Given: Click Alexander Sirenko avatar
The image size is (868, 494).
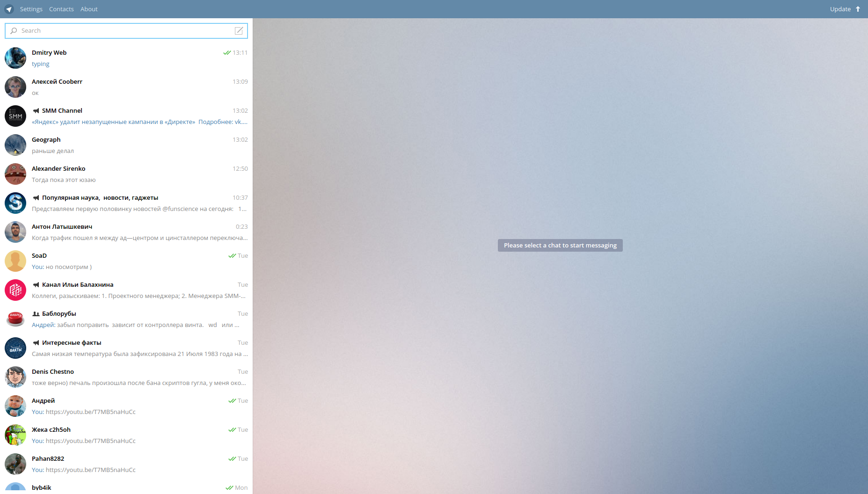Looking at the screenshot, I should click(x=15, y=174).
